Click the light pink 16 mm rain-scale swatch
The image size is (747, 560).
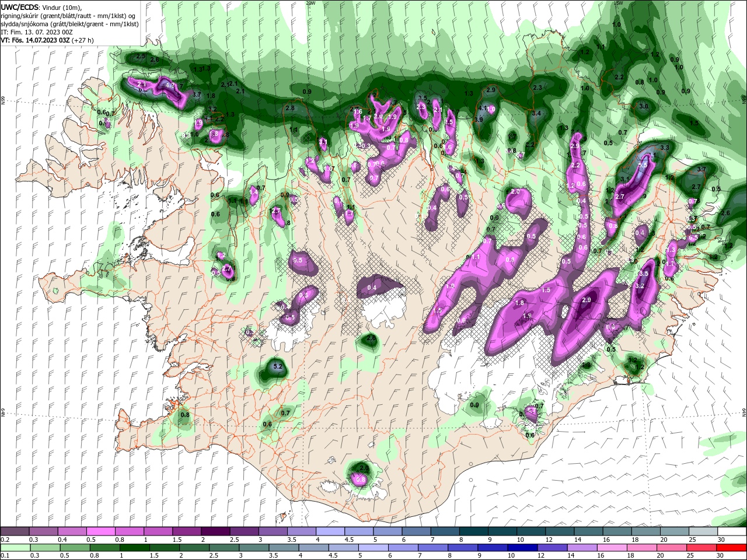pyautogui.click(x=612, y=548)
